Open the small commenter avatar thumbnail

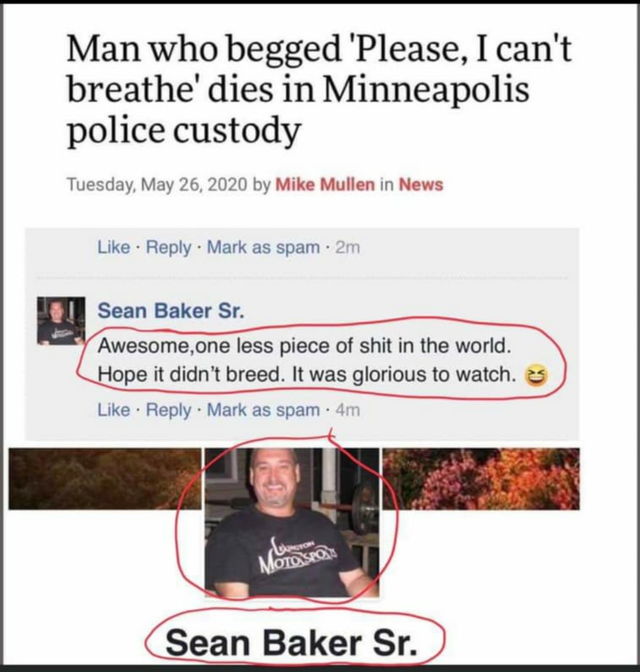60,321
